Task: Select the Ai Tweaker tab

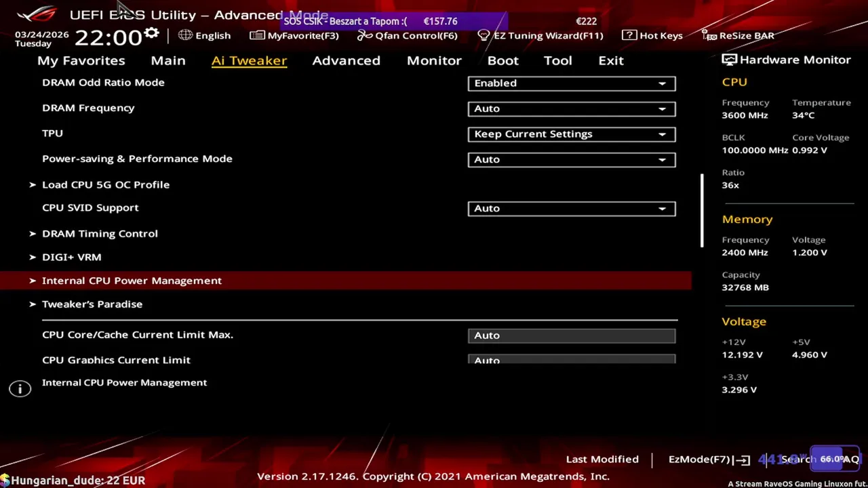Action: point(249,60)
